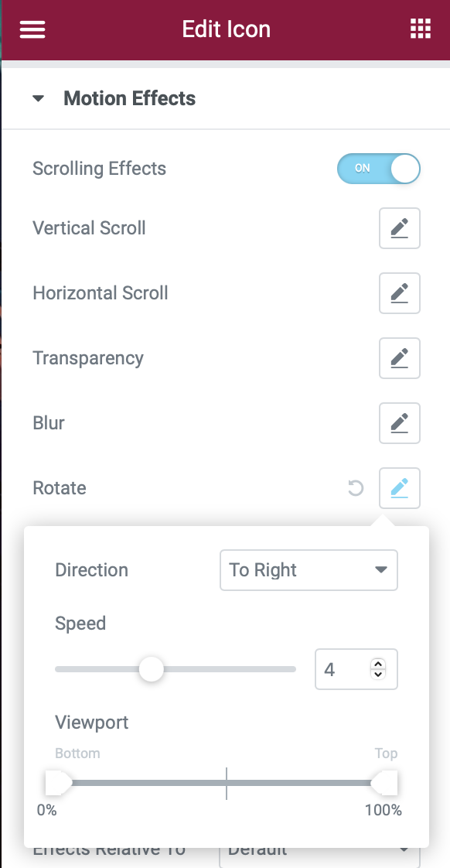Increase Speed value with up arrow
Image resolution: width=450 pixels, height=868 pixels.
(x=378, y=664)
